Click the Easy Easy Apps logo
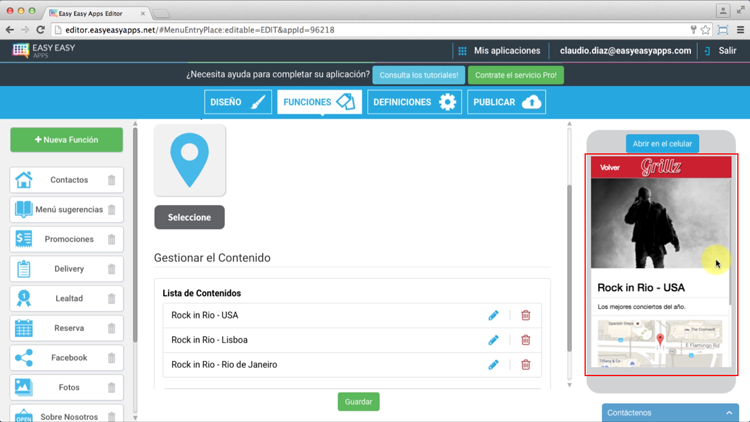This screenshot has height=422, width=750. pos(44,50)
